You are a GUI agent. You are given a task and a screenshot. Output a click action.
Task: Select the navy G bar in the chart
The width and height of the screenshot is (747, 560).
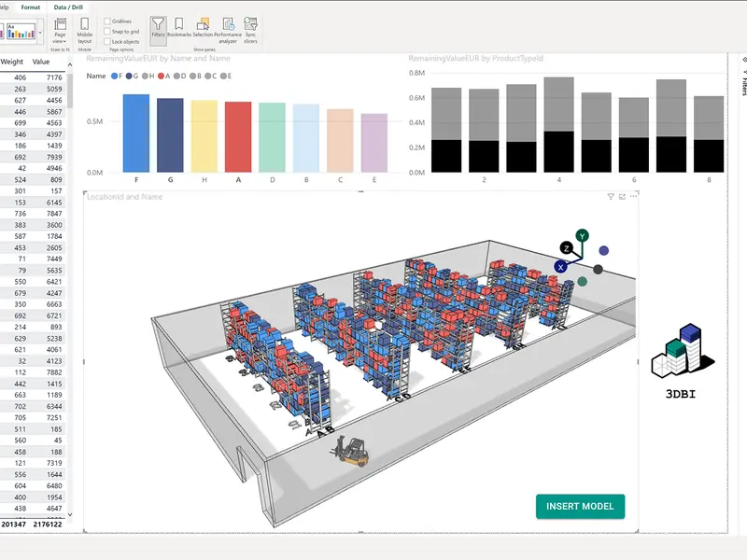[170, 135]
